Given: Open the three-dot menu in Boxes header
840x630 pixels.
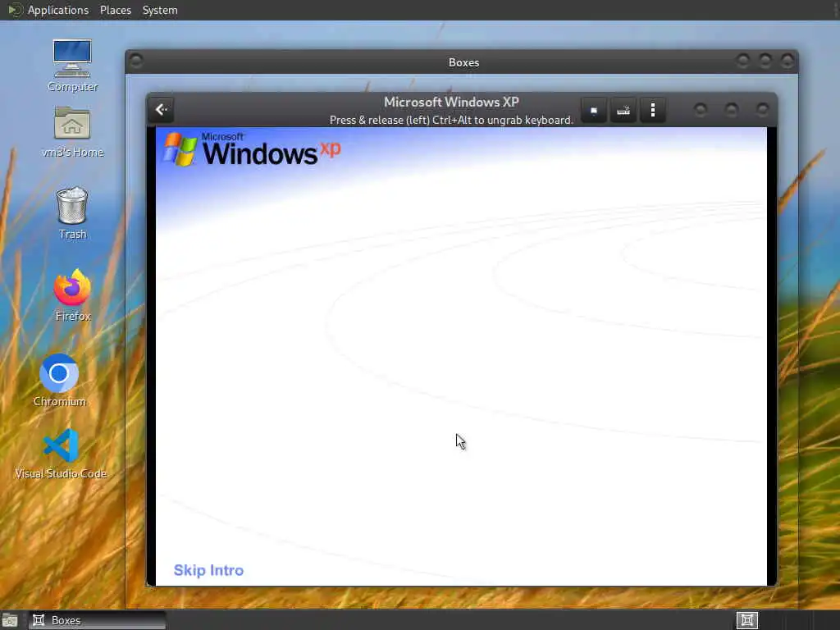Looking at the screenshot, I should (652, 111).
